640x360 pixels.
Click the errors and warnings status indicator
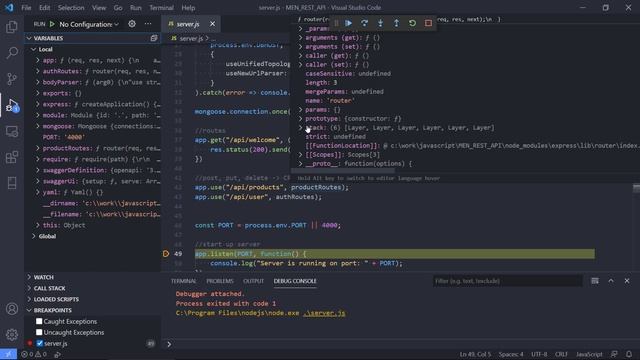click(34, 354)
